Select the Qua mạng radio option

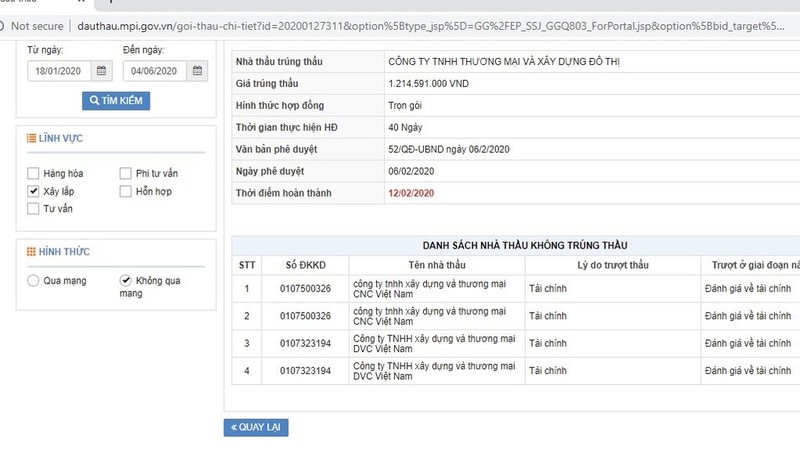tap(33, 281)
